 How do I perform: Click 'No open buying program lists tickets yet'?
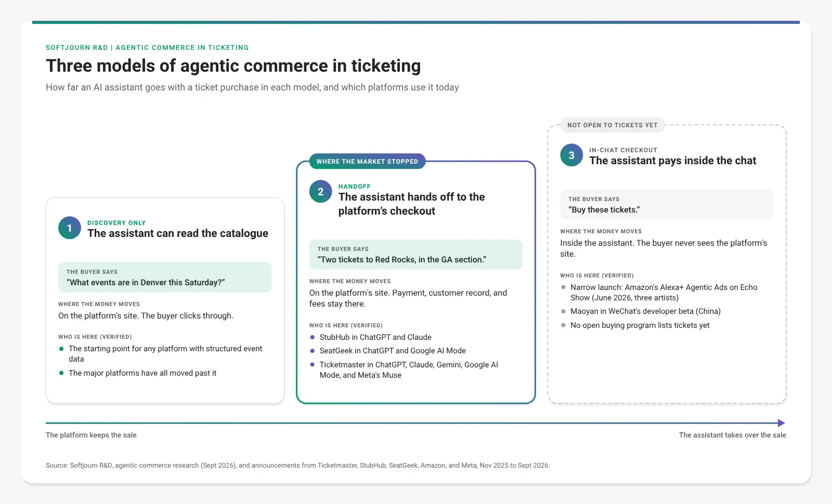tap(640, 325)
